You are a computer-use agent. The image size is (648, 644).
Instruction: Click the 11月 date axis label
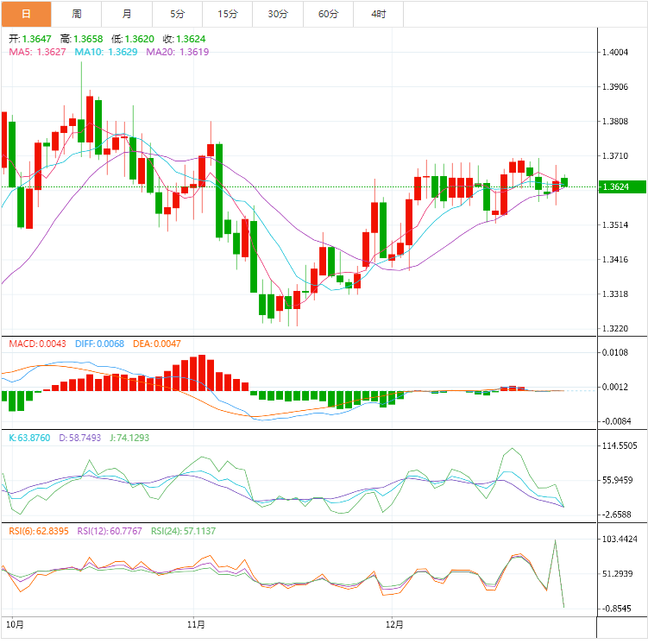pyautogui.click(x=196, y=624)
